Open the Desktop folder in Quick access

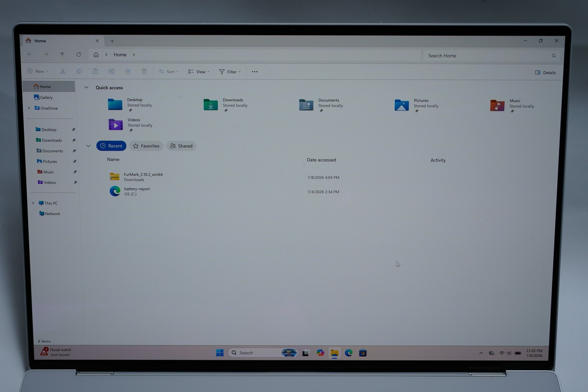(x=130, y=104)
